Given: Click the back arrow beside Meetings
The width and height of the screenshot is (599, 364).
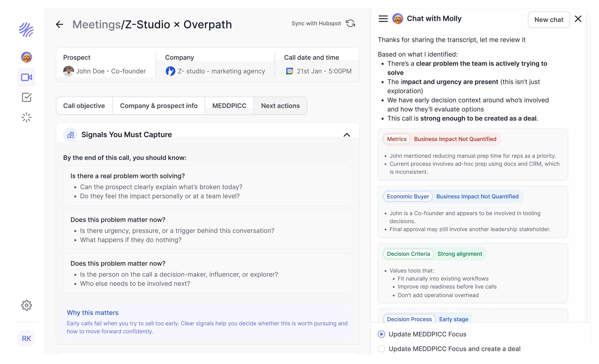Looking at the screenshot, I should click(60, 24).
